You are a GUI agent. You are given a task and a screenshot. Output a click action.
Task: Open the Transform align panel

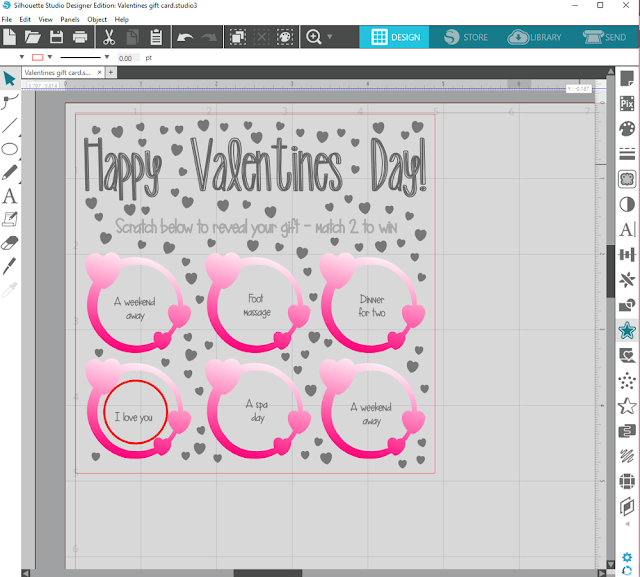[x=627, y=255]
